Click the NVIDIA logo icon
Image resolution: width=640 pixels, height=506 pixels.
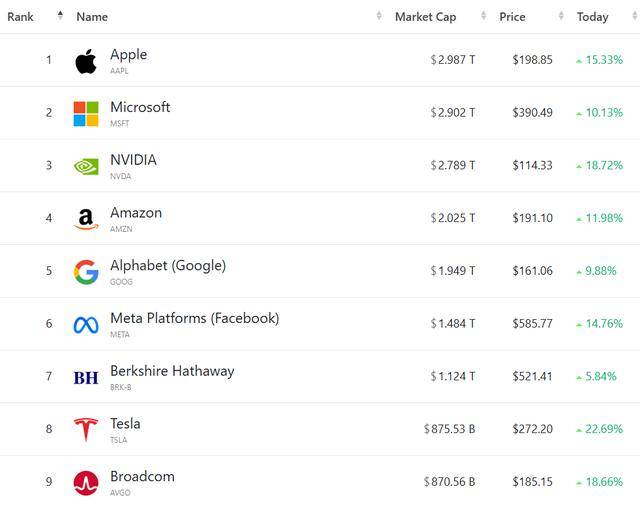86,166
